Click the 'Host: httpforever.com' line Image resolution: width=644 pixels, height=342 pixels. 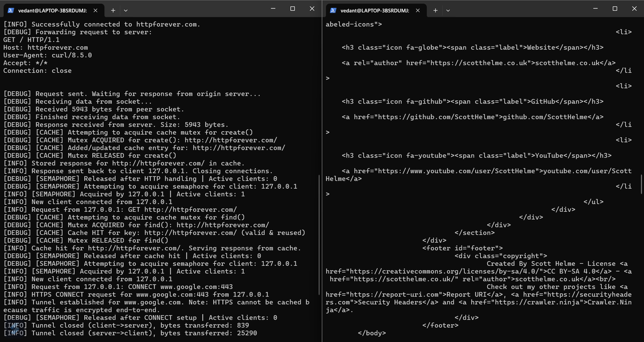tap(46, 47)
